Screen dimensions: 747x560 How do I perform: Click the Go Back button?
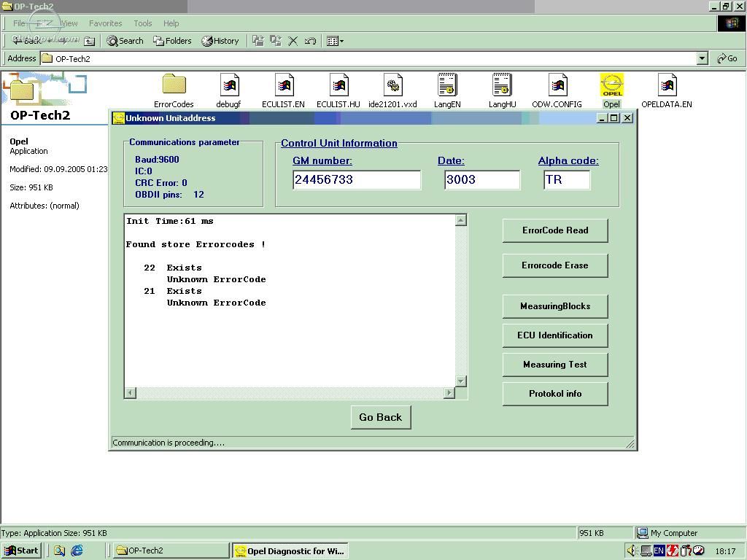(381, 417)
